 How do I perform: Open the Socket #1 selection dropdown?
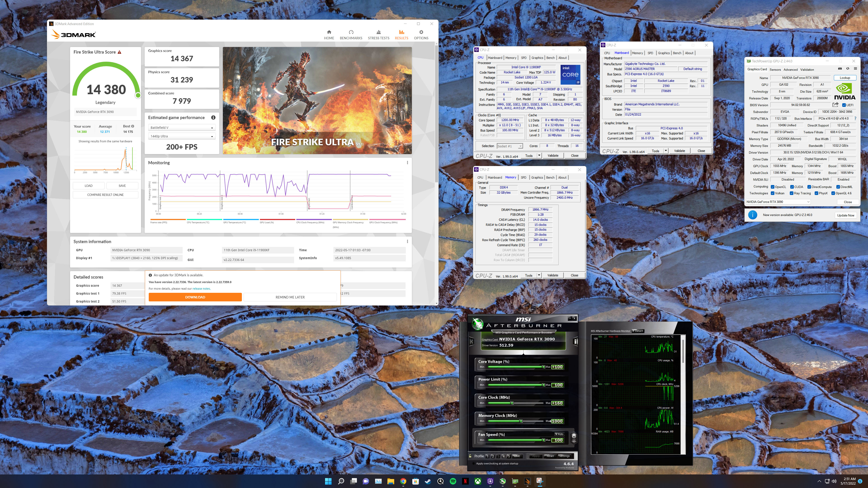click(510, 146)
